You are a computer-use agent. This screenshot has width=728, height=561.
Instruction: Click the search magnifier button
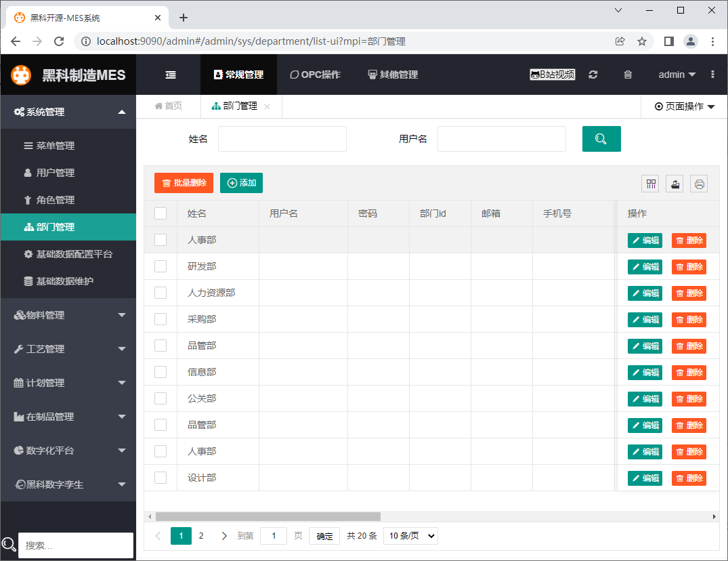601,139
